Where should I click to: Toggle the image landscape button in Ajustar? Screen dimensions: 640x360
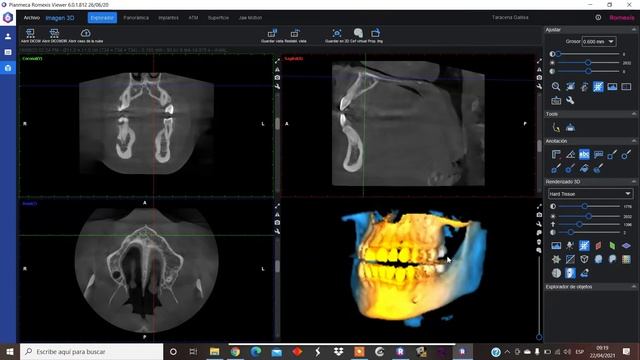click(x=612, y=87)
